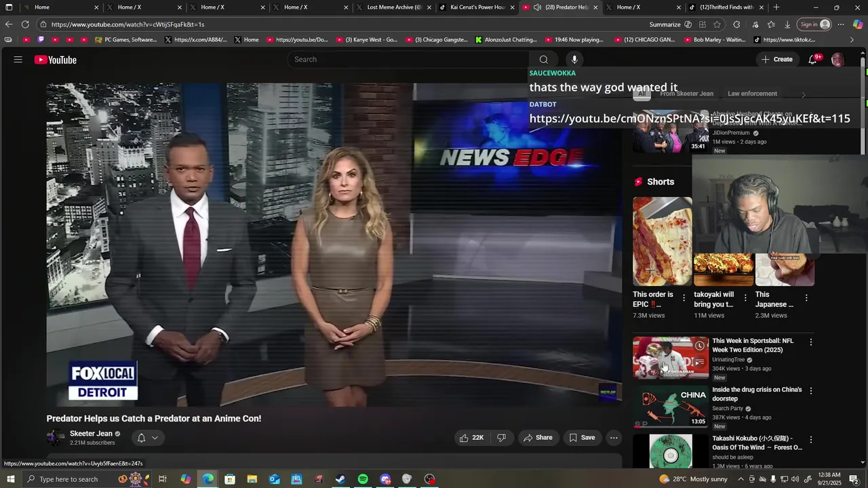Open Task View on the taskbar

pos(163,479)
